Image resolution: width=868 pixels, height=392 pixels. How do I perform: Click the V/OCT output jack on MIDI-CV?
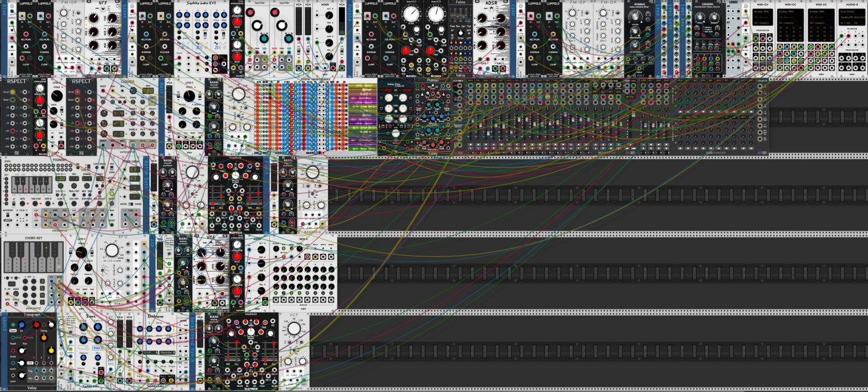coord(755,39)
